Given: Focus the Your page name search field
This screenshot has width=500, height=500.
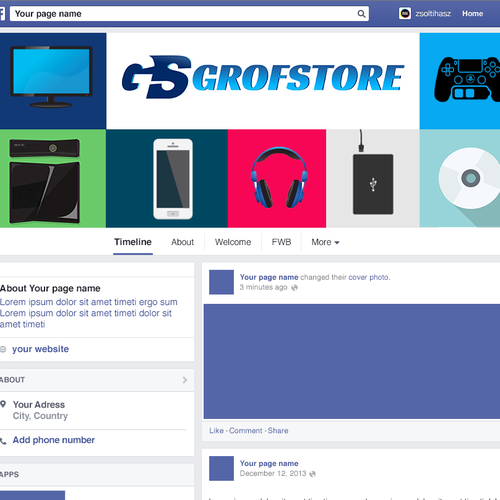Looking at the screenshot, I should pyautogui.click(x=189, y=14).
